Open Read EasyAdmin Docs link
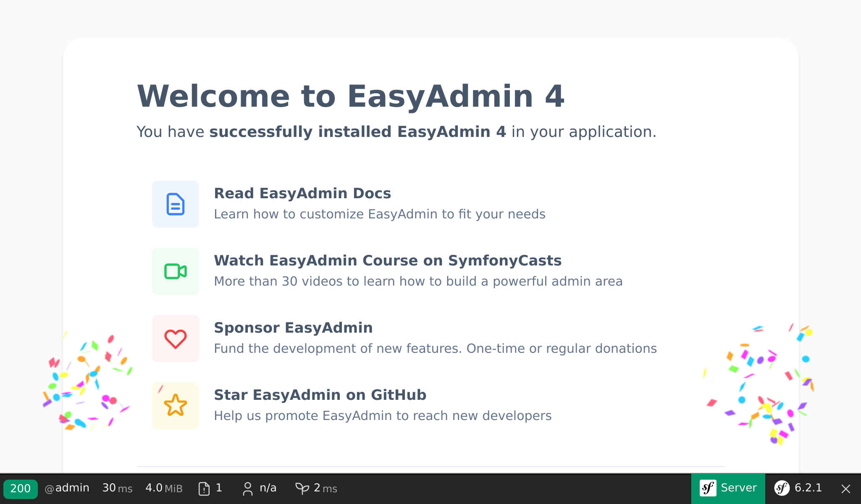Screen dimensions: 861x504 pos(302,193)
